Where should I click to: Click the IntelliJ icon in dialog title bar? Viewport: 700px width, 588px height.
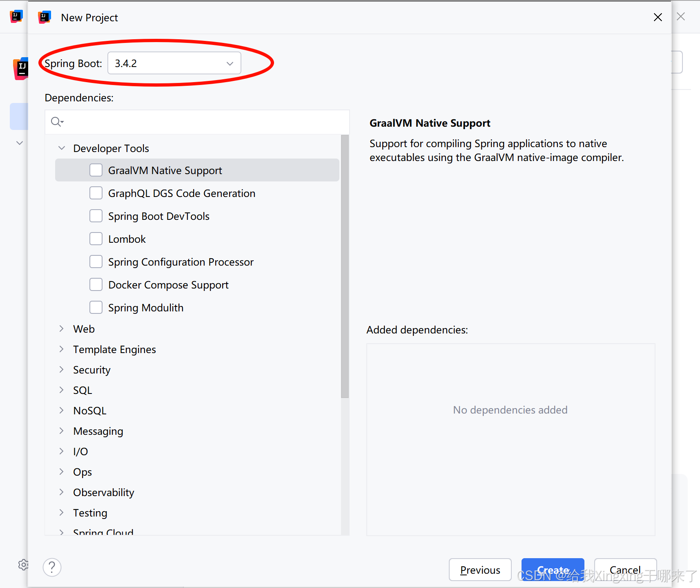click(45, 17)
